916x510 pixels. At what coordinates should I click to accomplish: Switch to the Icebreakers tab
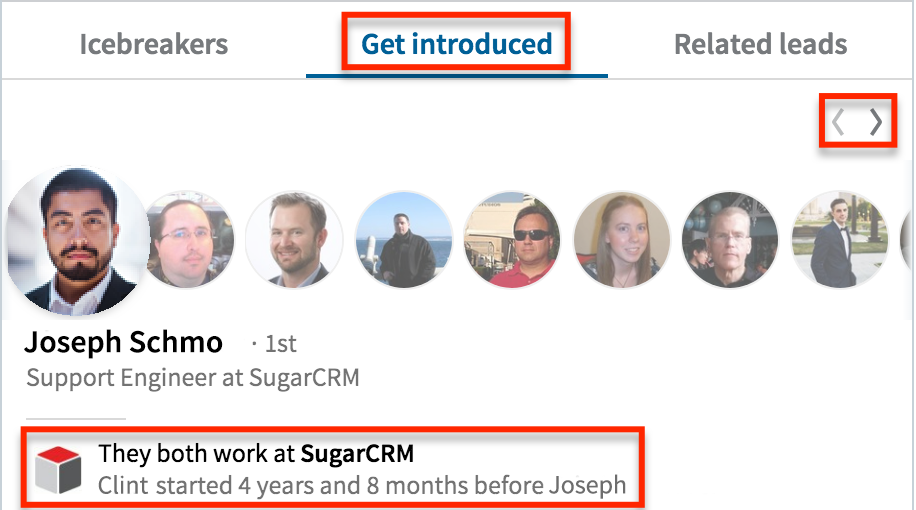[153, 45]
